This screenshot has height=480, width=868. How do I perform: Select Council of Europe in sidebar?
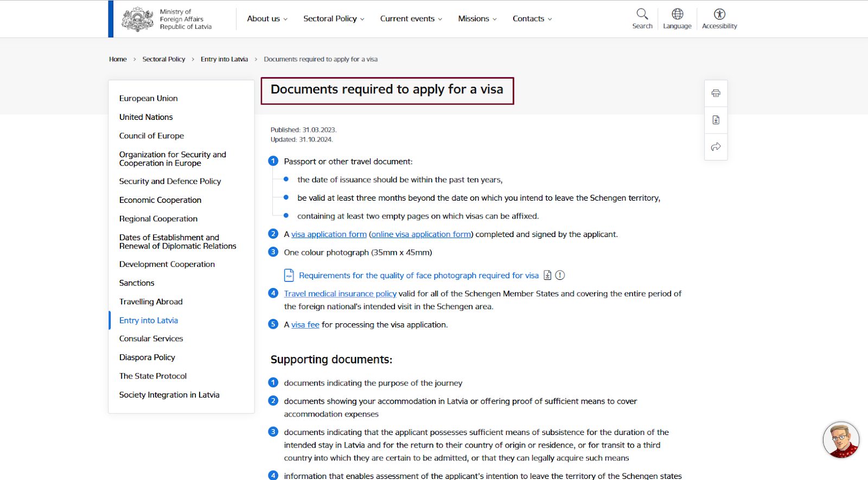[151, 136]
